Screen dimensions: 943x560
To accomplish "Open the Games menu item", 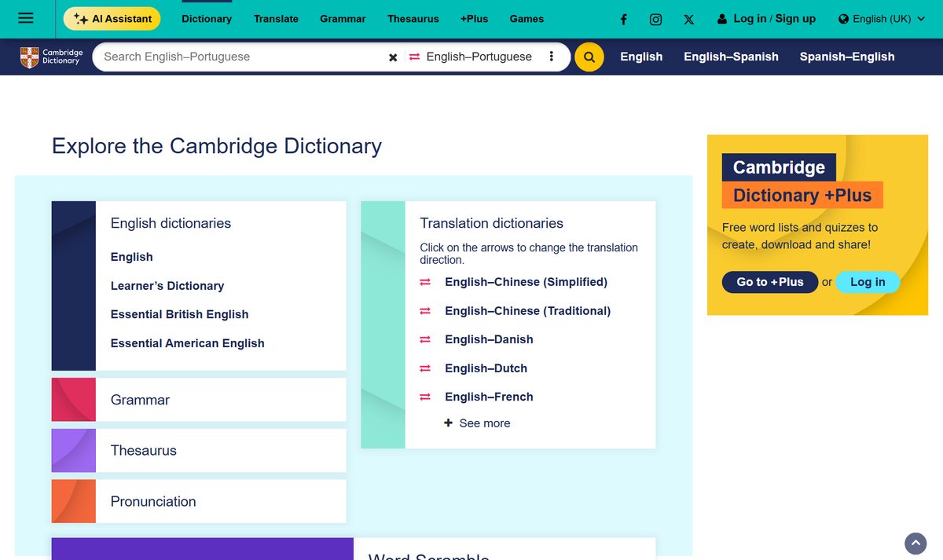I will point(527,19).
